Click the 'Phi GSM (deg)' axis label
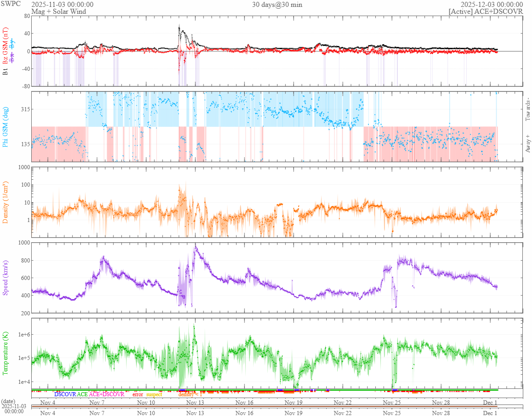This screenshot has width=532, height=416. [5, 127]
